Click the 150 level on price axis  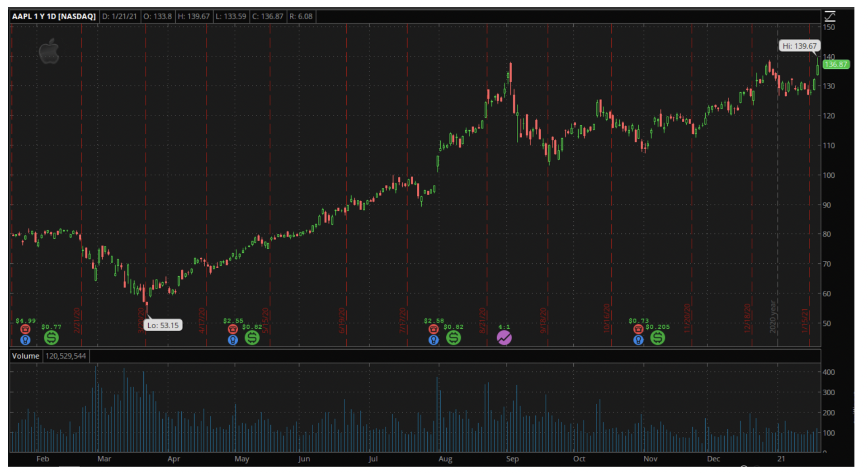point(829,27)
